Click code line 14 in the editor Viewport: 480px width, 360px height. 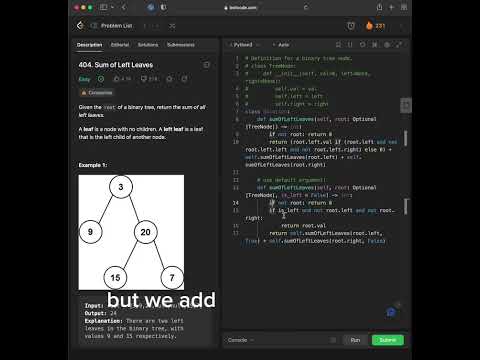(x=302, y=203)
